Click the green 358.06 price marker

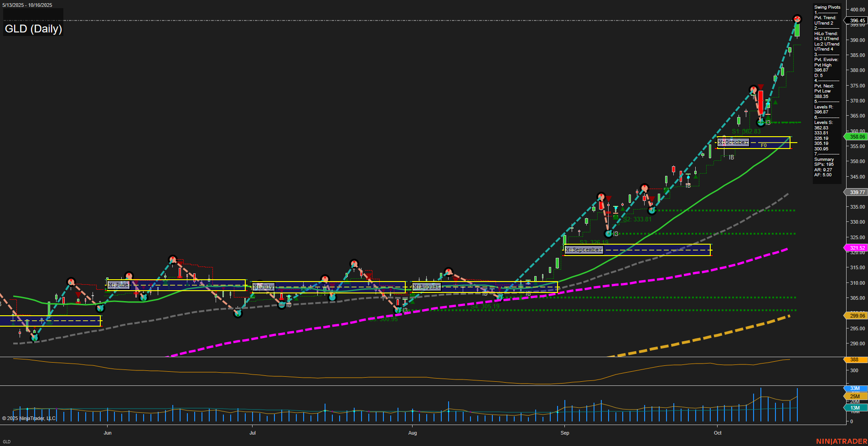(x=857, y=137)
